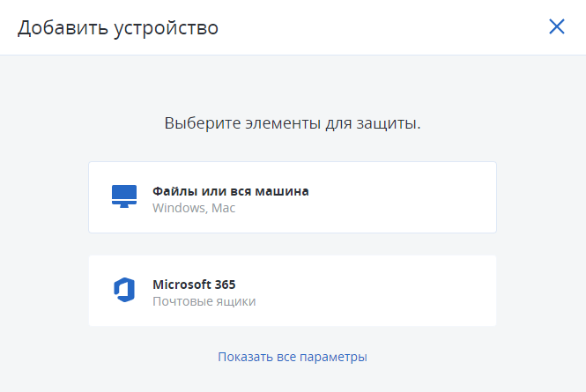Click the Почтовые ящики subtitle text

[x=204, y=301]
